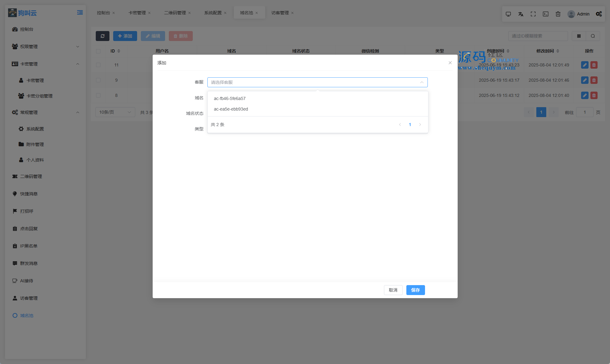This screenshot has height=364, width=610.
Task: Click the blue edit icon for row 11
Action: [585, 65]
